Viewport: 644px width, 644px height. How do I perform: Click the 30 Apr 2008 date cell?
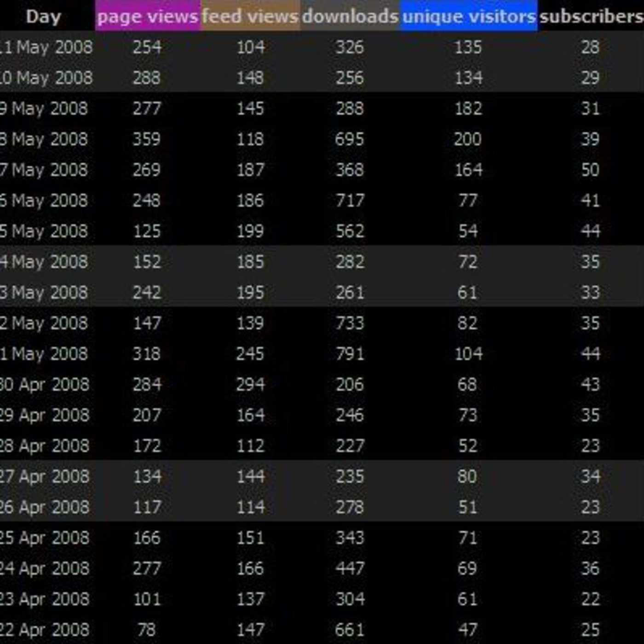point(45,384)
